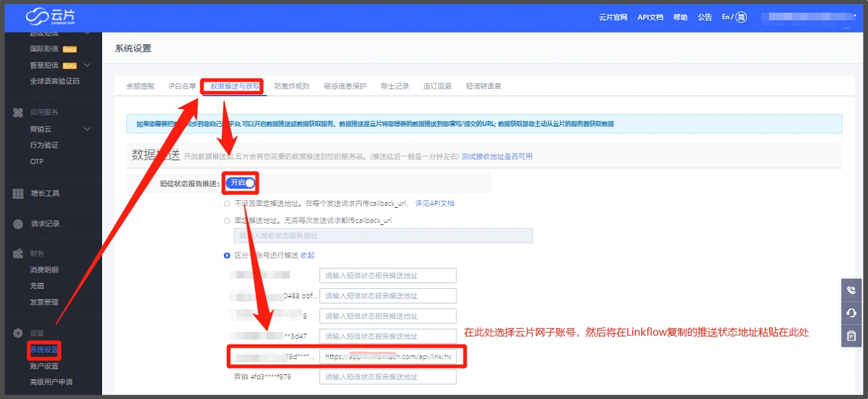This screenshot has height=399, width=868.
Task: Select 区分子账号进行推送 radio option
Action: click(x=227, y=255)
